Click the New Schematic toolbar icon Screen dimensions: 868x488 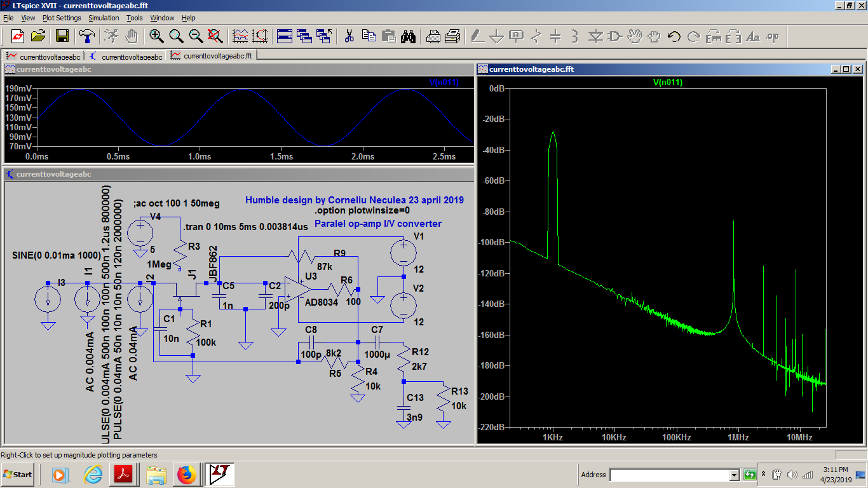(17, 36)
